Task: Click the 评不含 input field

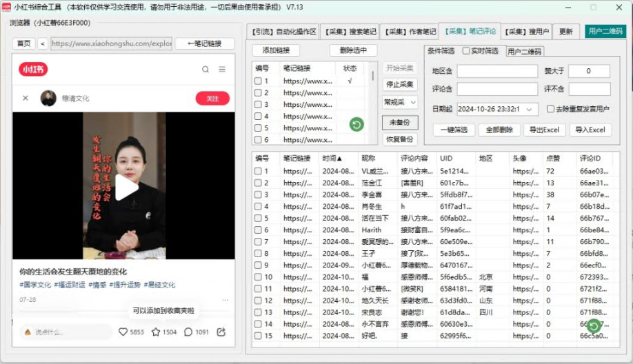Action: click(590, 89)
